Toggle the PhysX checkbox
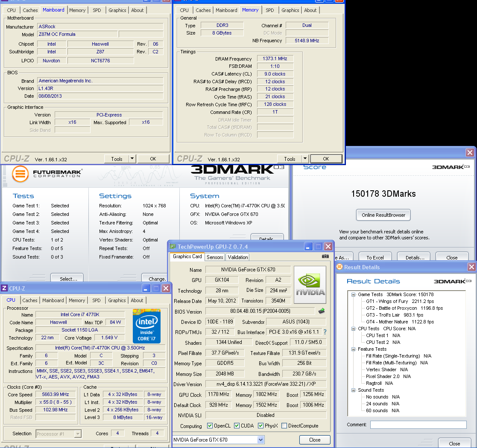 tap(260, 425)
